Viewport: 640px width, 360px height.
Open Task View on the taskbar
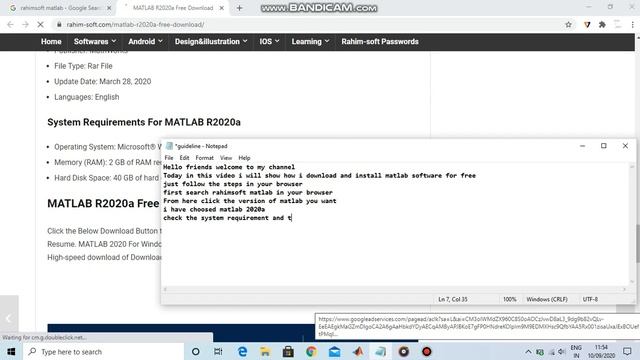[218, 352]
